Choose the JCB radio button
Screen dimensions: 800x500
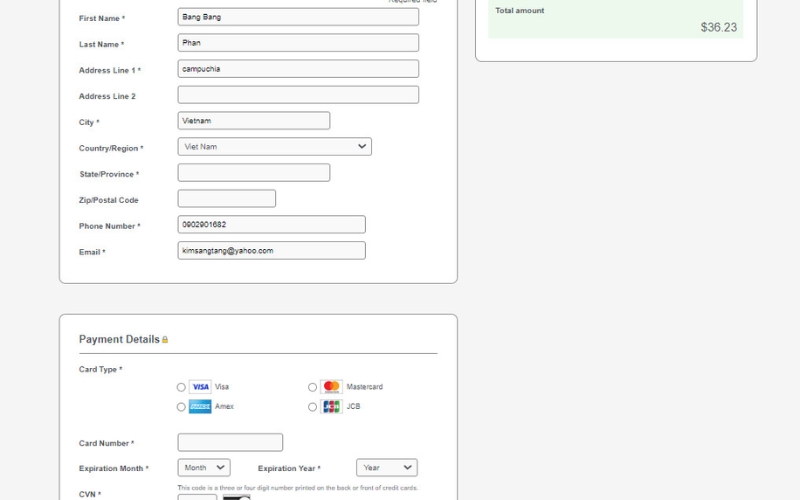312,407
